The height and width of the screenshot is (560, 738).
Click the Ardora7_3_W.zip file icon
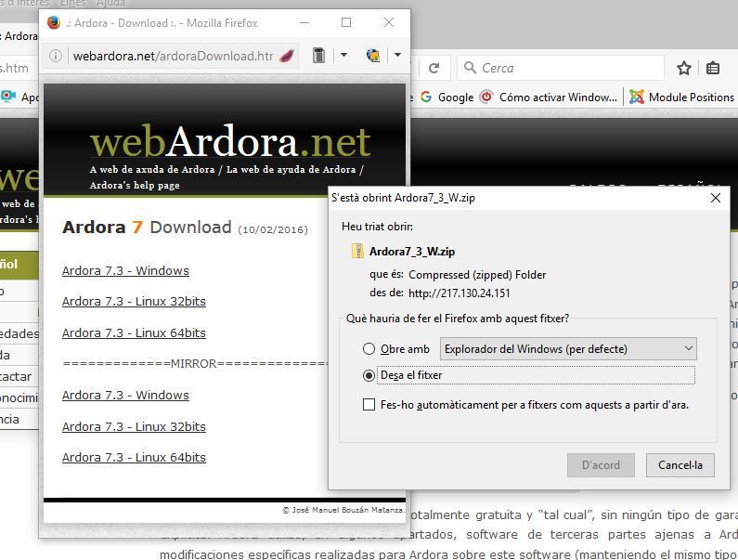click(x=357, y=252)
